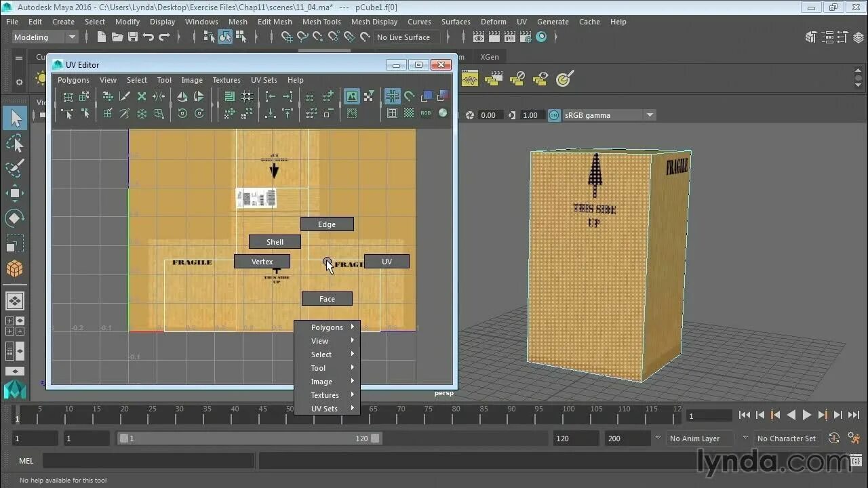868x488 pixels.
Task: Click the Save Scene disk icon
Action: pyautogui.click(x=133, y=37)
